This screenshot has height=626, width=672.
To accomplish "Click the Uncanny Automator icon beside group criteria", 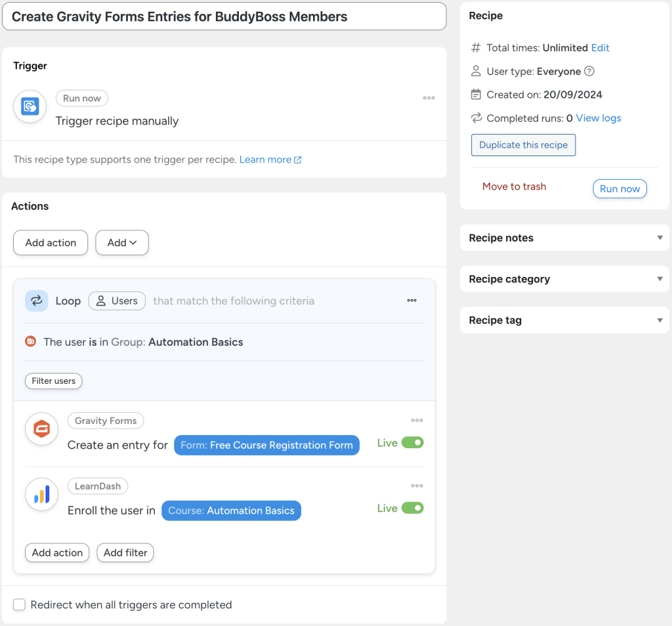I will pyautogui.click(x=29, y=342).
